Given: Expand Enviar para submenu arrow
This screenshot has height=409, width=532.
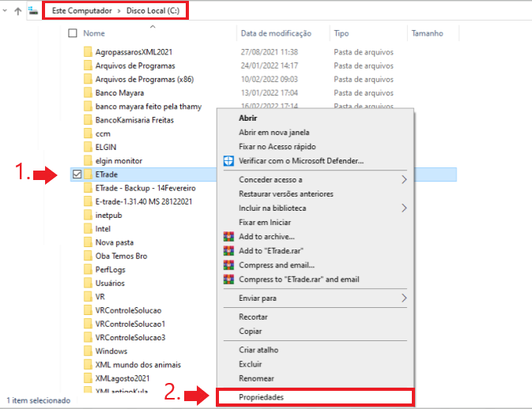Looking at the screenshot, I should [x=404, y=298].
